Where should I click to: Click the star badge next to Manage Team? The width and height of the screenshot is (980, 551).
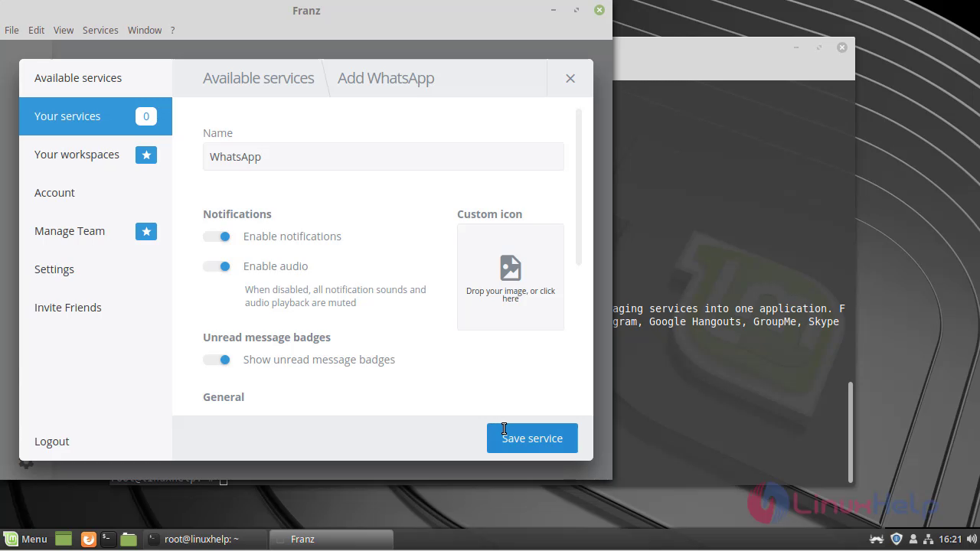[146, 231]
